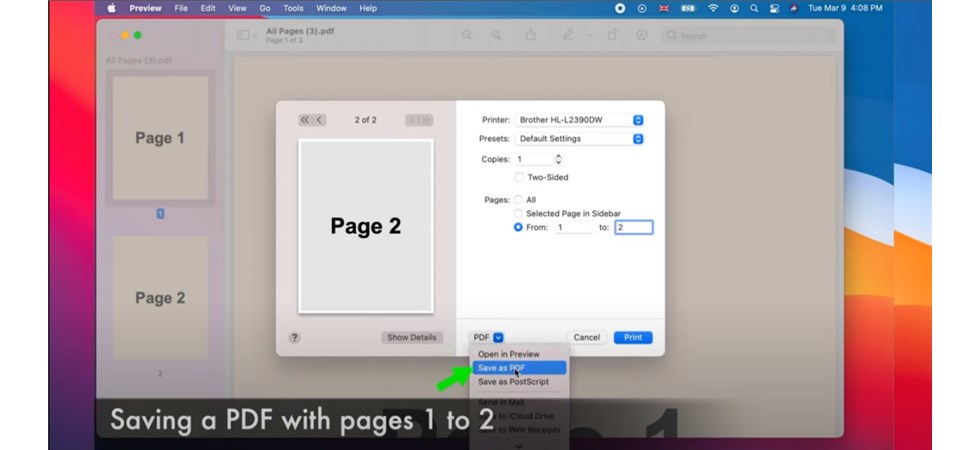Click the Apple menu logo
The image size is (980, 450).
[x=111, y=8]
